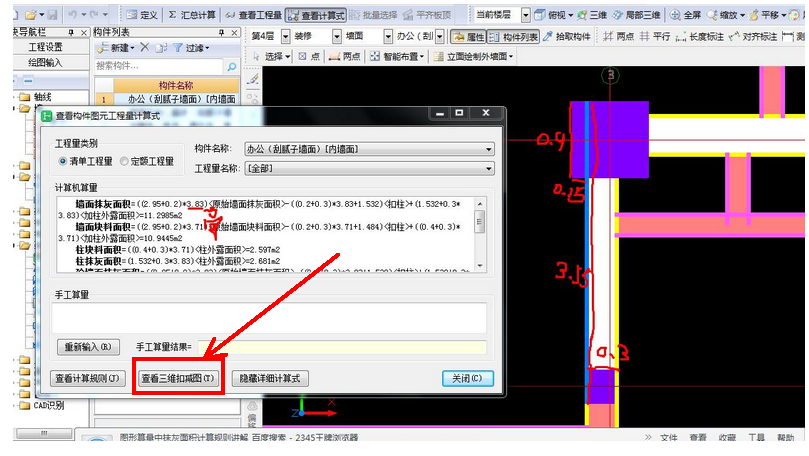Select the 平移 pan tool

tap(768, 15)
